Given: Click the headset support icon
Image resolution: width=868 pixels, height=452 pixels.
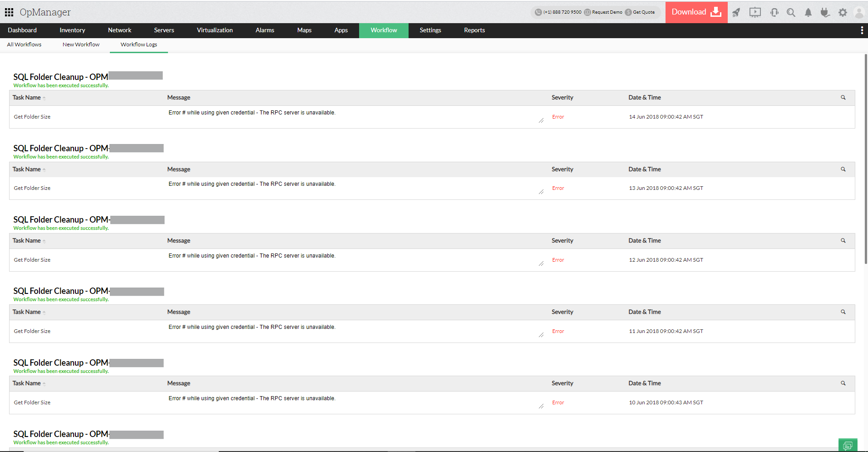Looking at the screenshot, I should point(774,12).
